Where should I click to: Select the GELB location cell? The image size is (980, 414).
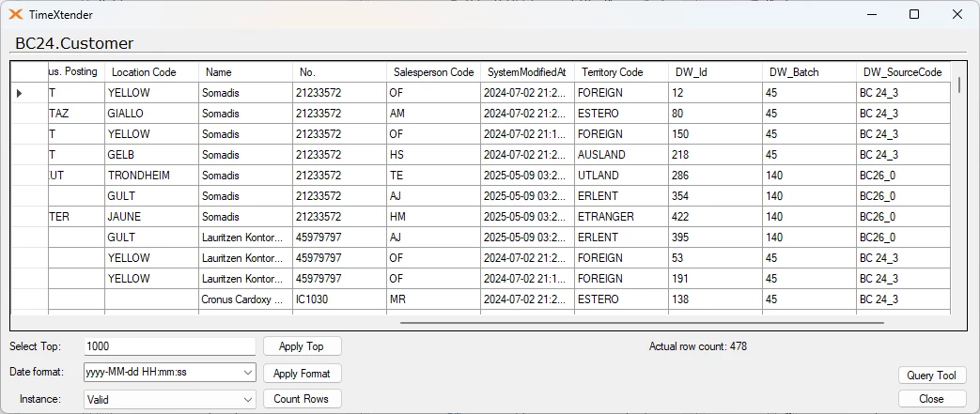[x=152, y=155]
